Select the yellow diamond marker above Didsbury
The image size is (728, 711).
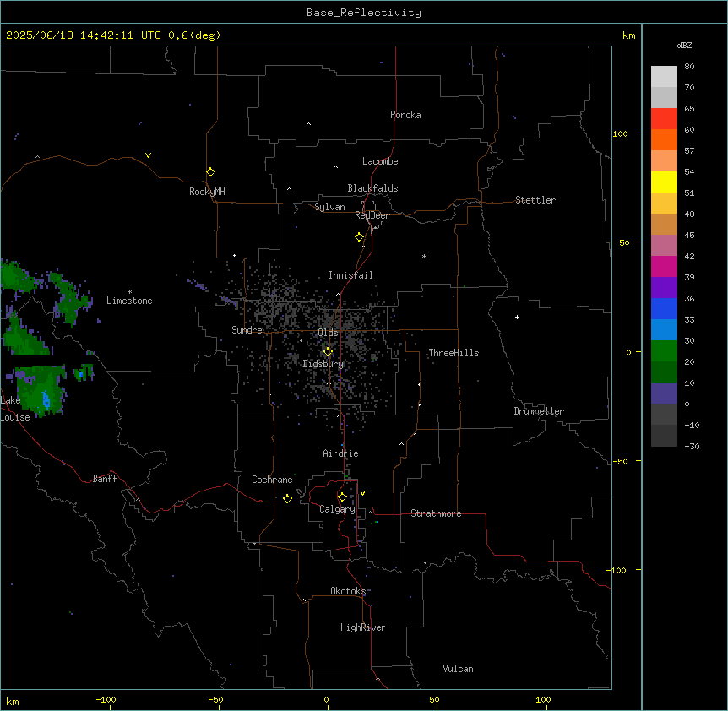point(328,352)
